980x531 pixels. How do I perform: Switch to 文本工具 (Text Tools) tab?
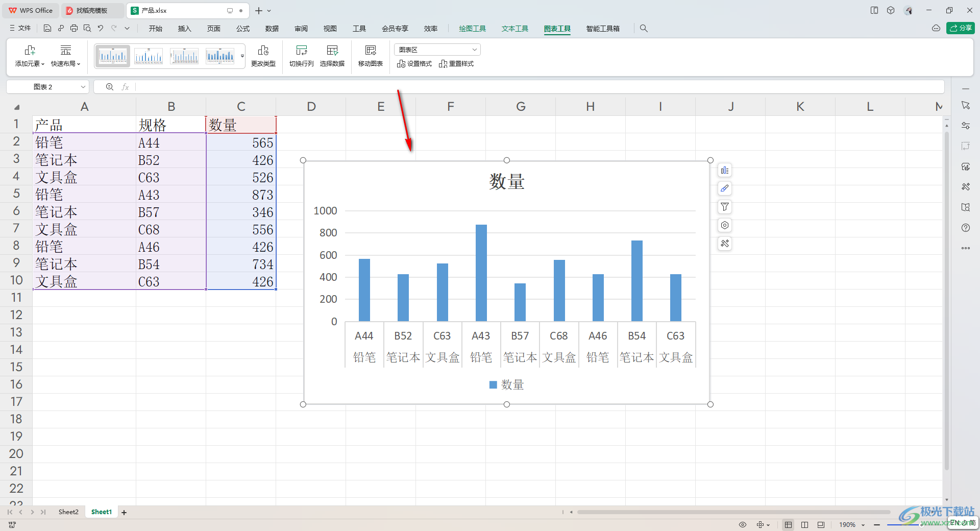point(514,29)
